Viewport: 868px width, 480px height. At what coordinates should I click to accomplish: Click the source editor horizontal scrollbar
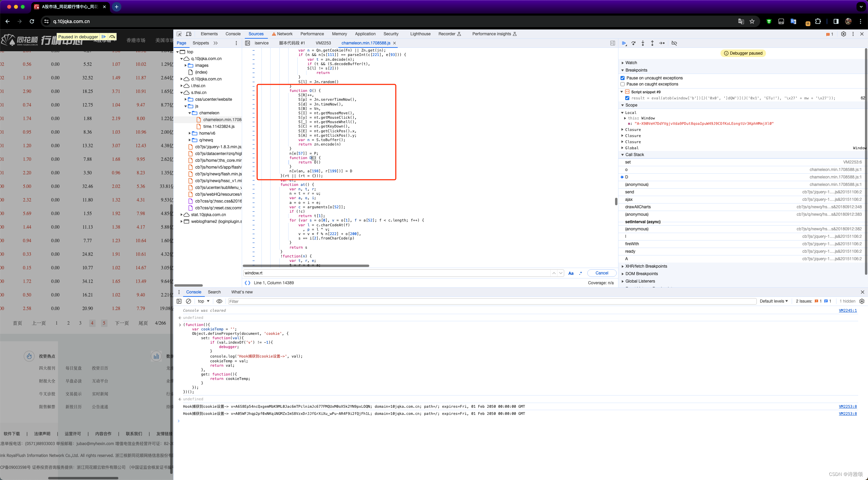(306, 266)
